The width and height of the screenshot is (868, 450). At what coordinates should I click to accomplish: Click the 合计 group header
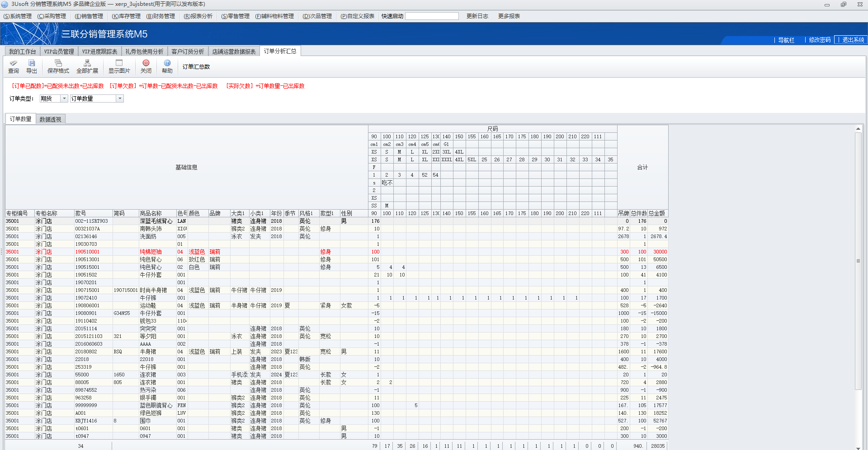(642, 167)
